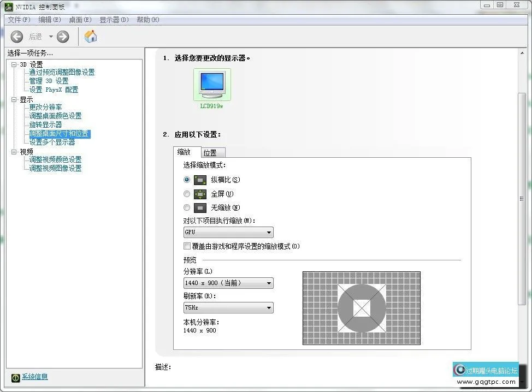Select the 纵横比 scaling mode radio button

point(187,180)
